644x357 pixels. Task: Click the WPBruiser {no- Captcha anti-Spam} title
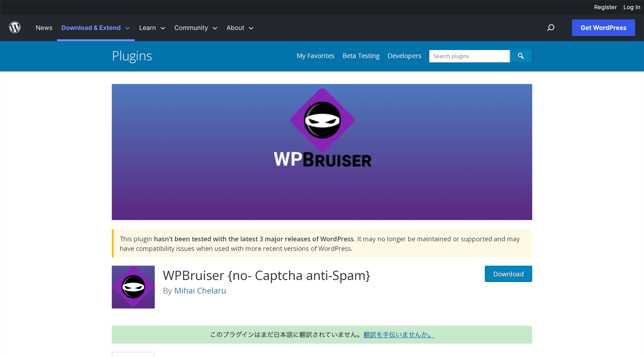pos(266,275)
